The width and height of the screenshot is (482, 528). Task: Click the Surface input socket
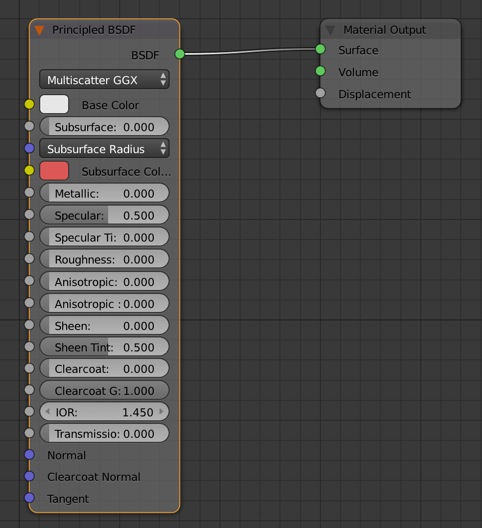pyautogui.click(x=320, y=49)
